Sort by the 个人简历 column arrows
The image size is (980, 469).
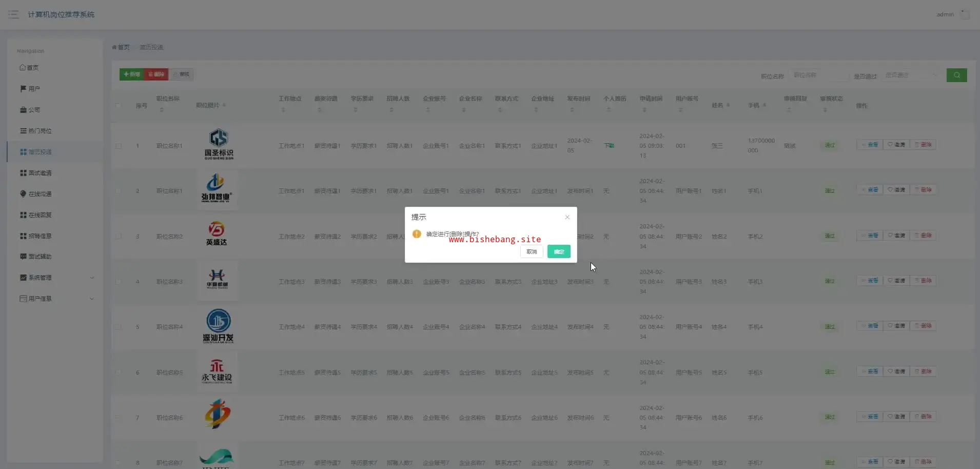609,110
